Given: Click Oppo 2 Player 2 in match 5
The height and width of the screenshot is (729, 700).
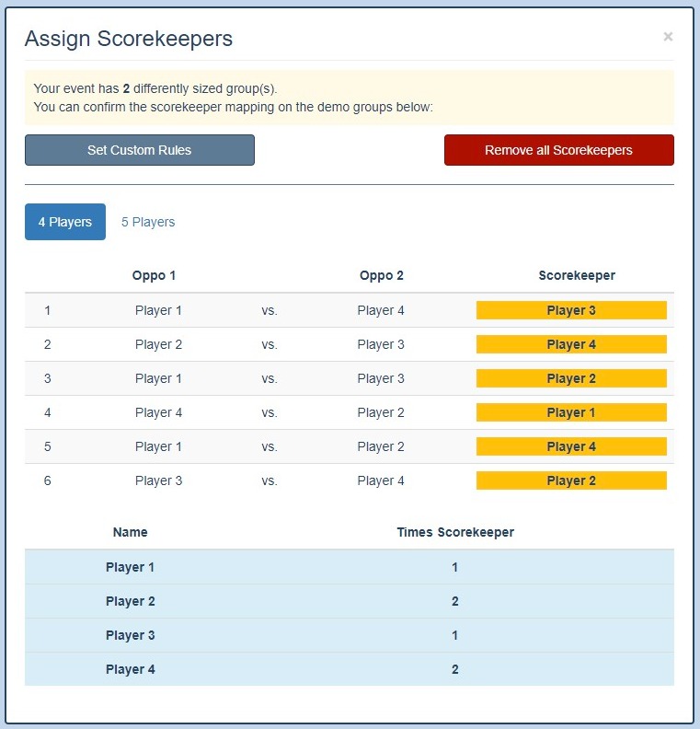Looking at the screenshot, I should [381, 446].
